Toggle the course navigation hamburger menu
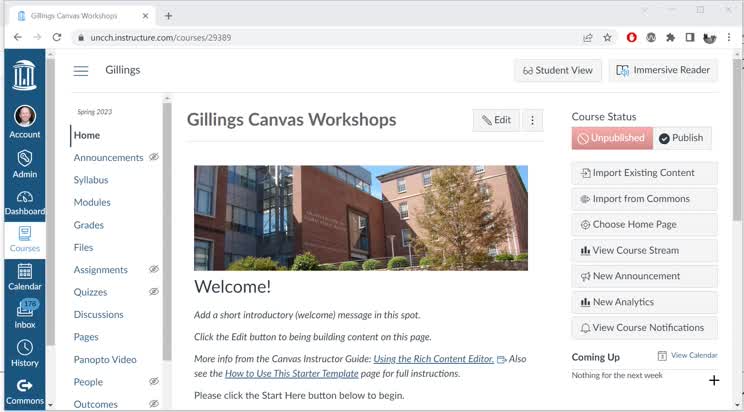Image resolution: width=744 pixels, height=412 pixels. [x=81, y=71]
